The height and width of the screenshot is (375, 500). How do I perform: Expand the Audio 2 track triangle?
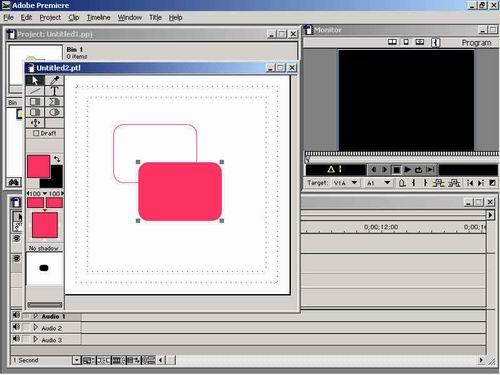pos(36,328)
